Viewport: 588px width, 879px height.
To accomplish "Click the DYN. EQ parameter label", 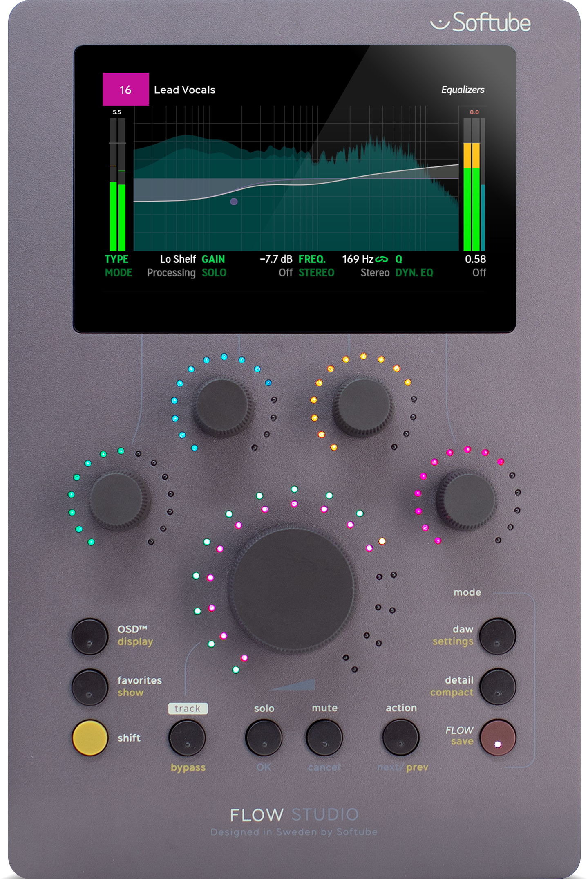I will pos(414,273).
